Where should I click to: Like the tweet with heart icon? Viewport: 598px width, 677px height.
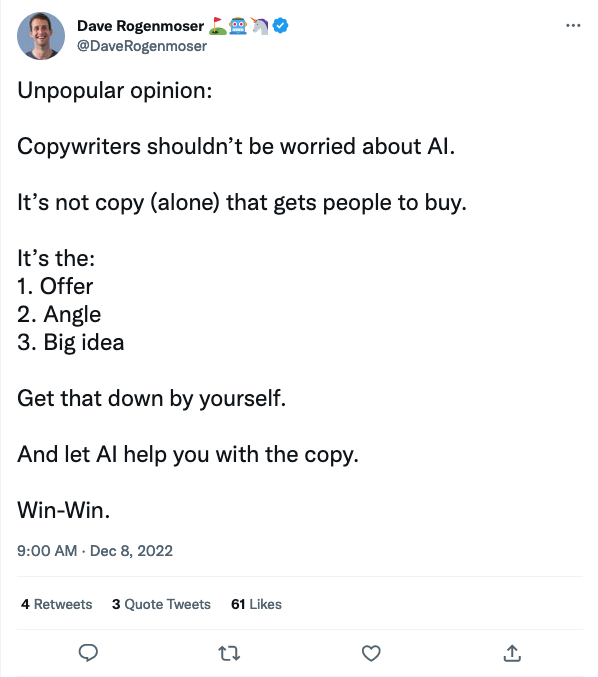pos(371,653)
